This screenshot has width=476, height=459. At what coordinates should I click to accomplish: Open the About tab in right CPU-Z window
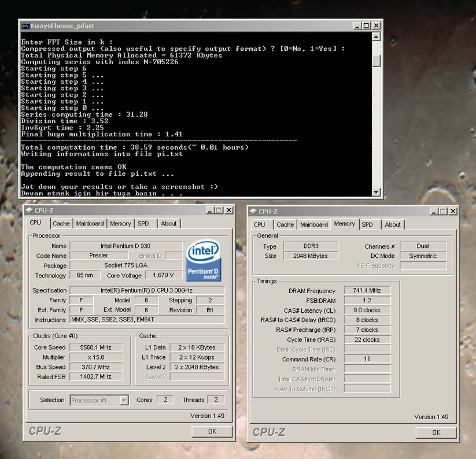tap(393, 225)
